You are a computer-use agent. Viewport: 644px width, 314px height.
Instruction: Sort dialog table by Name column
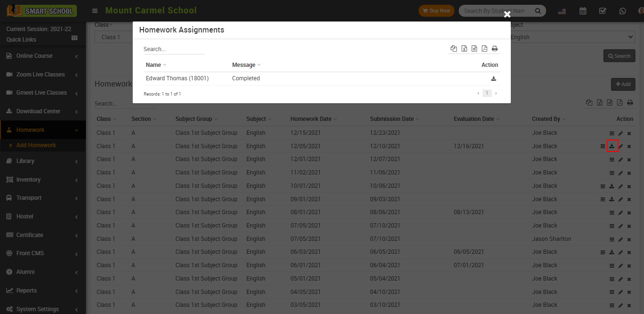154,65
